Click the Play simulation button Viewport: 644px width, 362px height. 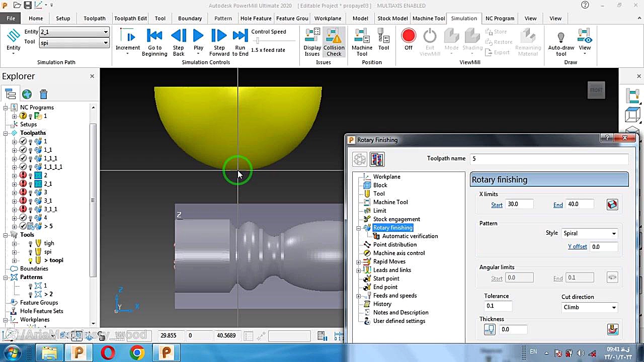pos(198,36)
